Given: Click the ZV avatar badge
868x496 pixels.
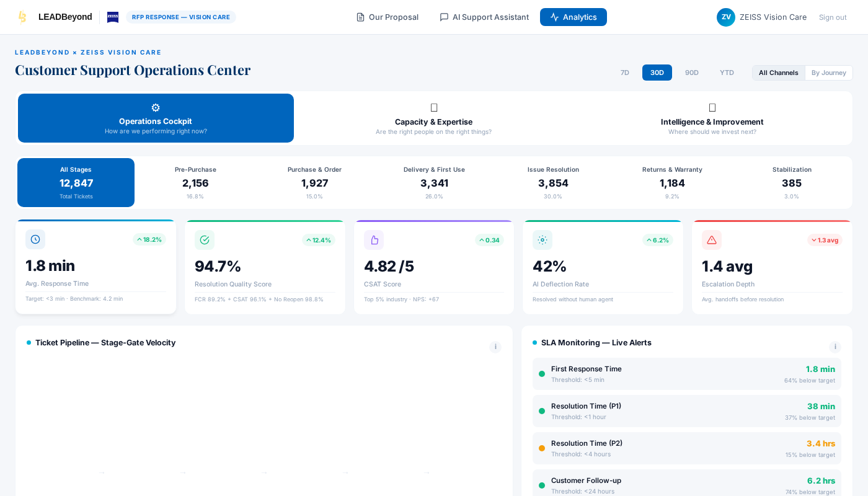Looking at the screenshot, I should [x=725, y=17].
